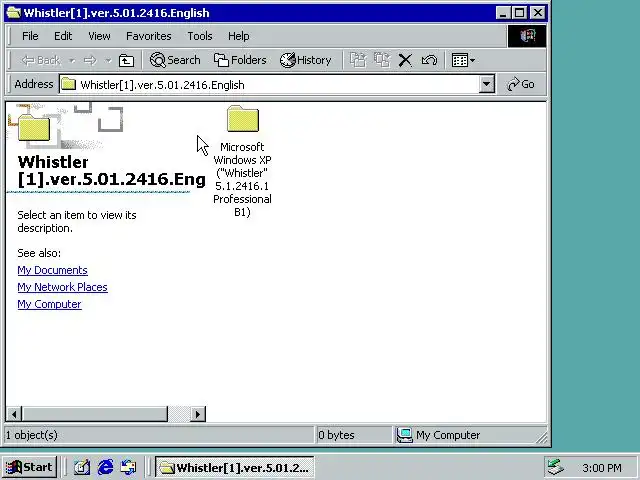640x480 pixels.
Task: Maximize the Whistler window
Action: [x=520, y=13]
